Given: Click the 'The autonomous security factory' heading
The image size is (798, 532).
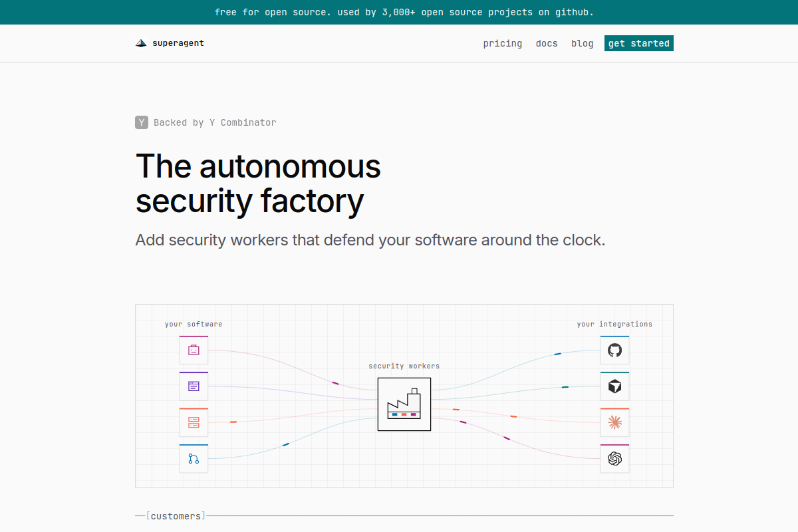Looking at the screenshot, I should (258, 184).
